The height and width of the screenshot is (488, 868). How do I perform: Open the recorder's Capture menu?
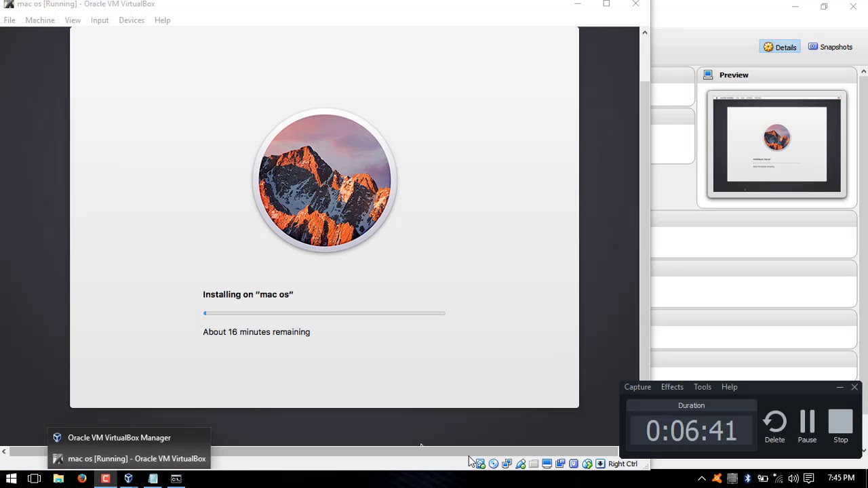point(637,387)
